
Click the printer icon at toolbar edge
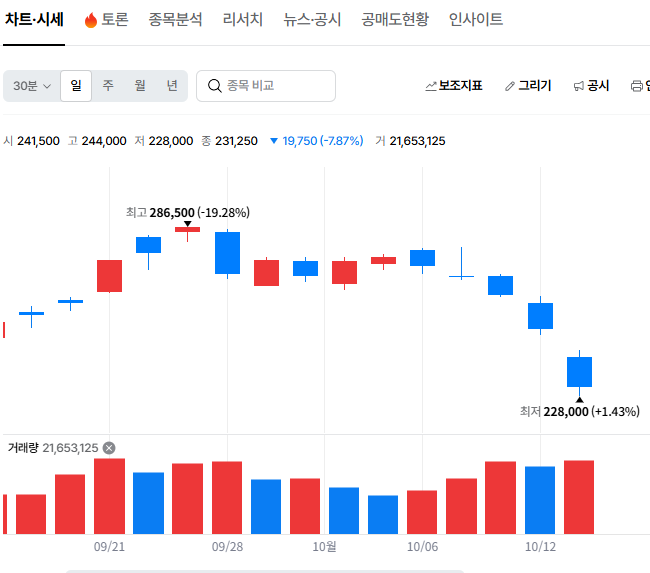tap(637, 86)
